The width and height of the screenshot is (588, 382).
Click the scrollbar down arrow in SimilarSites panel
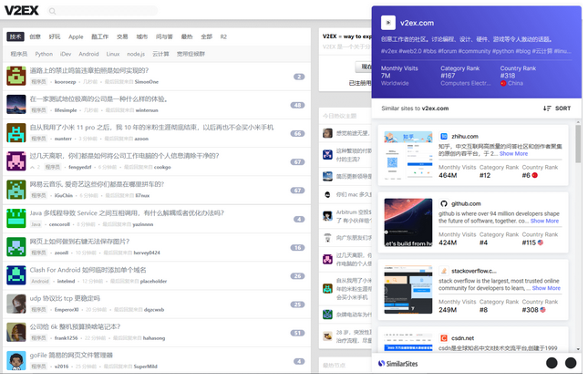[x=578, y=349]
